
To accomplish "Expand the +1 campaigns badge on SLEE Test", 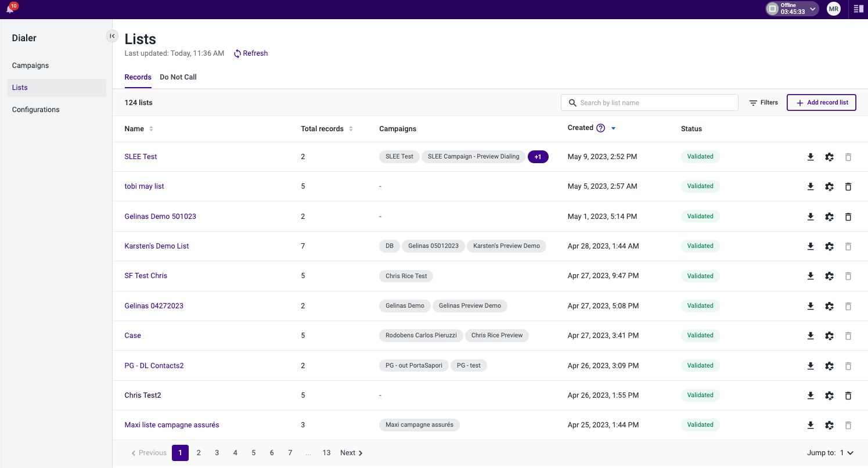I will 538,157.
